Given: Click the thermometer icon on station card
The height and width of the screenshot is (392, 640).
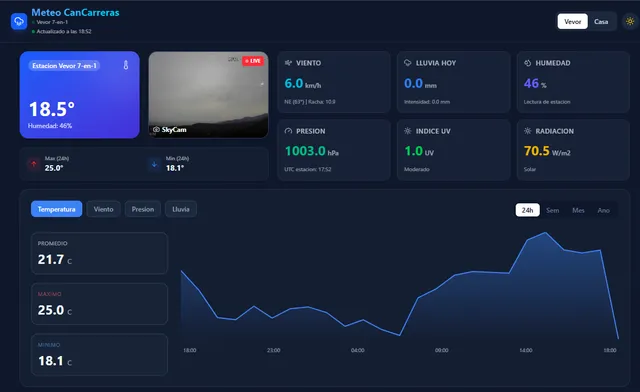Looking at the screenshot, I should click(126, 65).
